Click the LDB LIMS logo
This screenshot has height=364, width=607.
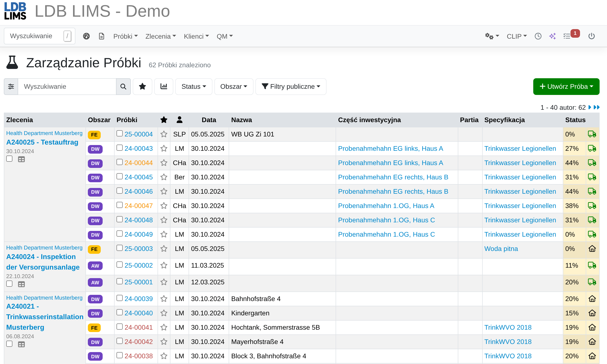[15, 11]
